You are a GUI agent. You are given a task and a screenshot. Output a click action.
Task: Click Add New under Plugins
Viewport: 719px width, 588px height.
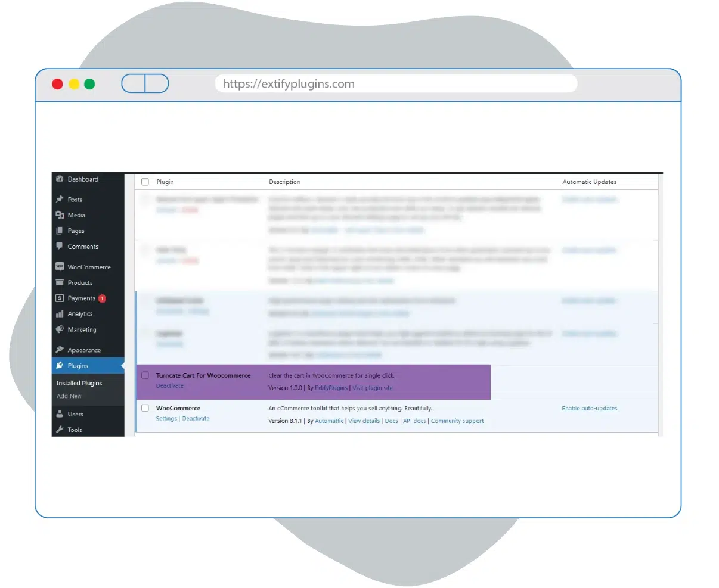click(x=69, y=396)
